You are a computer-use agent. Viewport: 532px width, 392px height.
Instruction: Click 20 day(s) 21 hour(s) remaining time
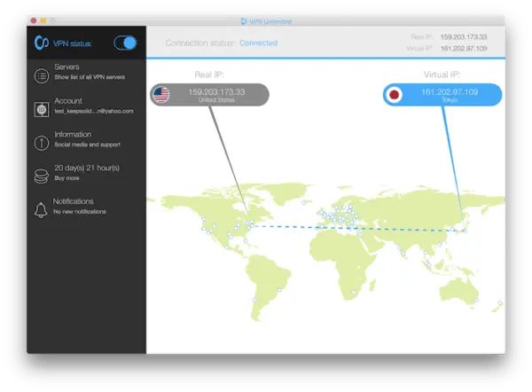pos(87,168)
